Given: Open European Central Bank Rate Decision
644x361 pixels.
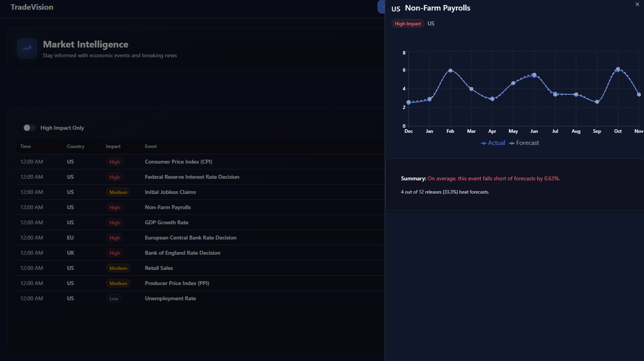Looking at the screenshot, I should 190,238.
